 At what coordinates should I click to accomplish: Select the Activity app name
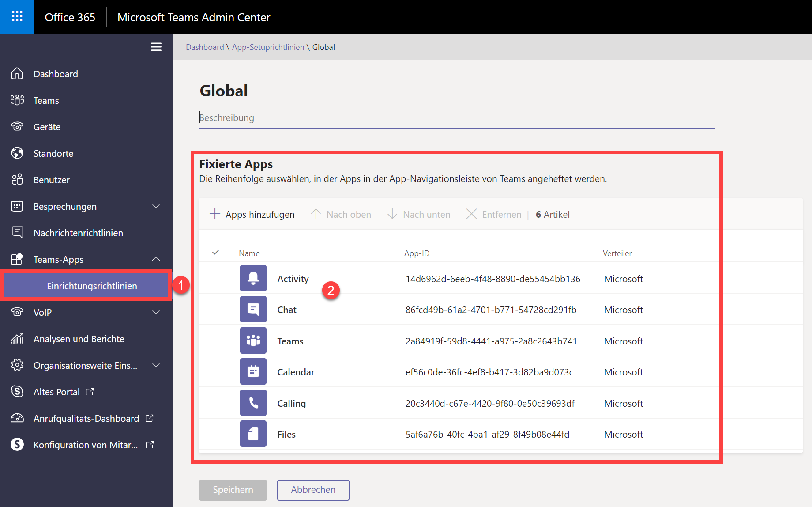pos(293,279)
